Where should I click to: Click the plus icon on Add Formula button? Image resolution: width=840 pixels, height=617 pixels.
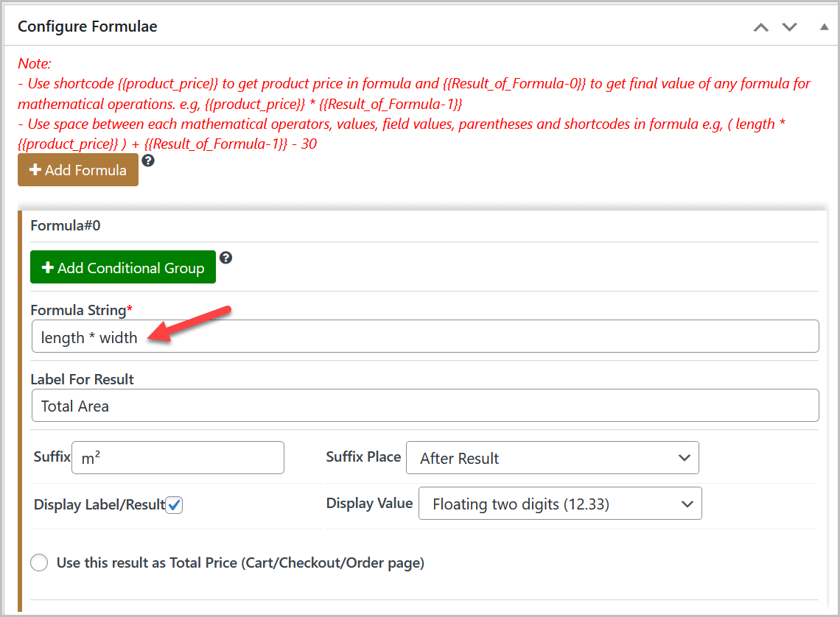click(x=34, y=169)
